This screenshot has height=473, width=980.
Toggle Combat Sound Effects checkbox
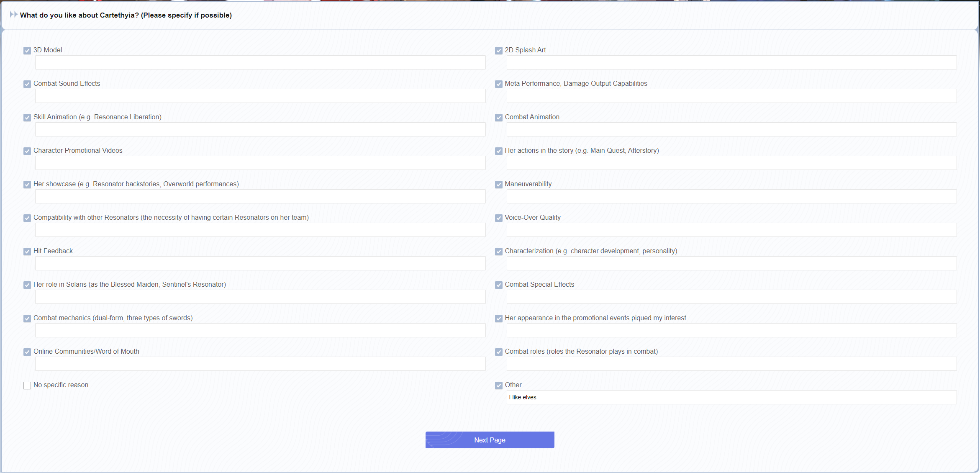(x=27, y=84)
